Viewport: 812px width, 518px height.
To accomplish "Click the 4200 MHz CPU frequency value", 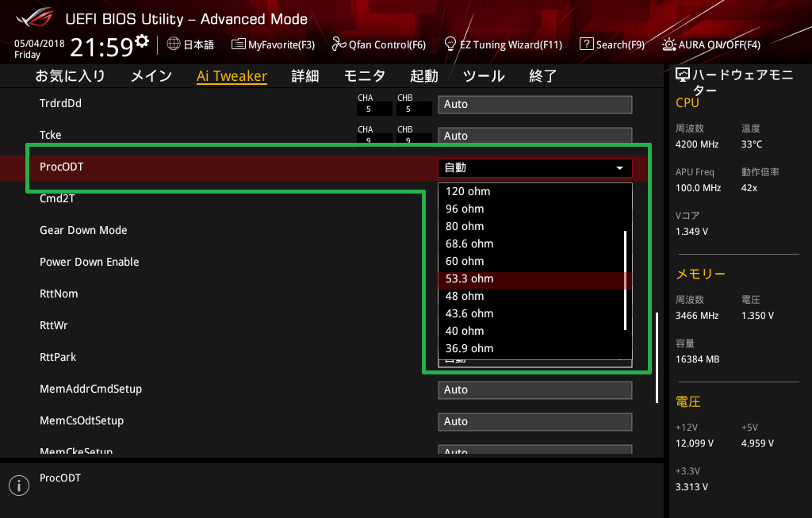I will [x=696, y=144].
